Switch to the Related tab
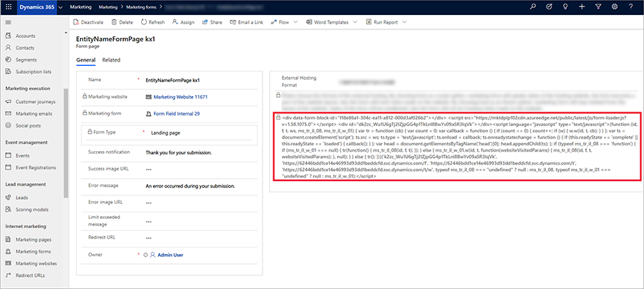Screen dimensions: 644x289 coord(112,60)
